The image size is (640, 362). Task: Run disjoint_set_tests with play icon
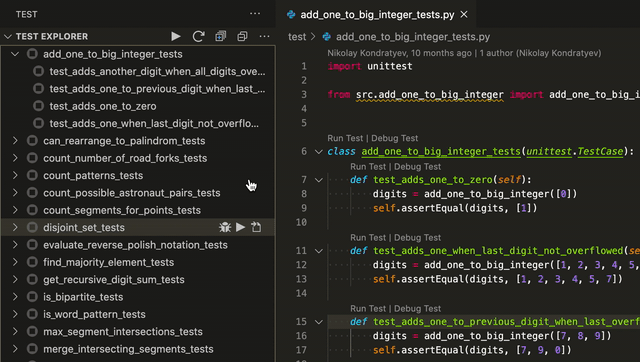[x=241, y=227]
